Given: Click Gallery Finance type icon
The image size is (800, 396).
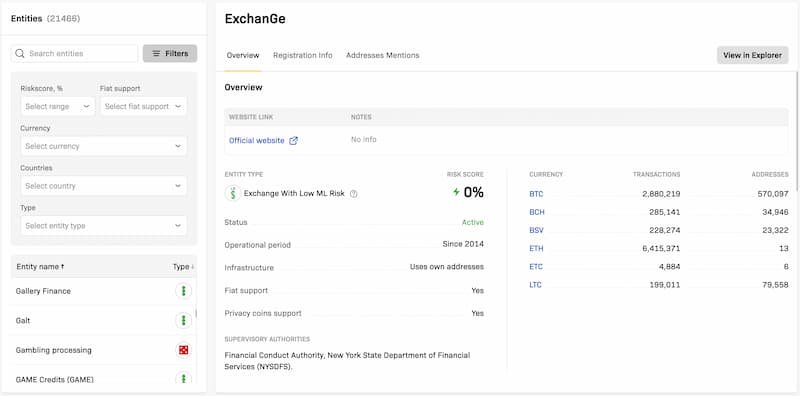Looking at the screenshot, I should (x=183, y=291).
